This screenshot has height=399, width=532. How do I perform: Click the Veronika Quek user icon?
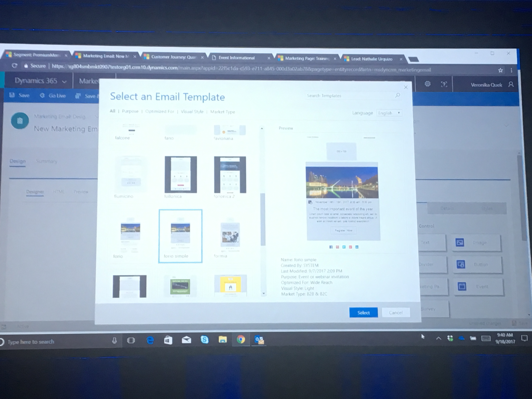[x=511, y=84]
